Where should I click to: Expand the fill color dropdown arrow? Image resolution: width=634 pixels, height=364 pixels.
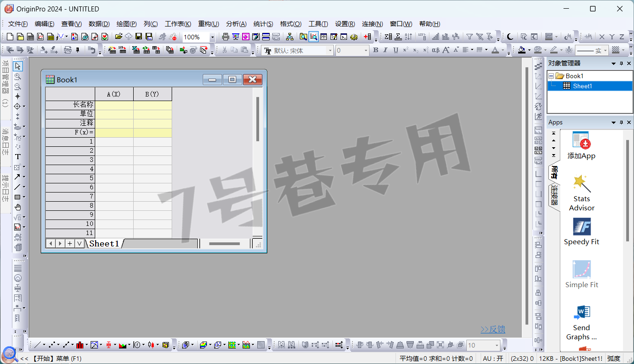(529, 50)
